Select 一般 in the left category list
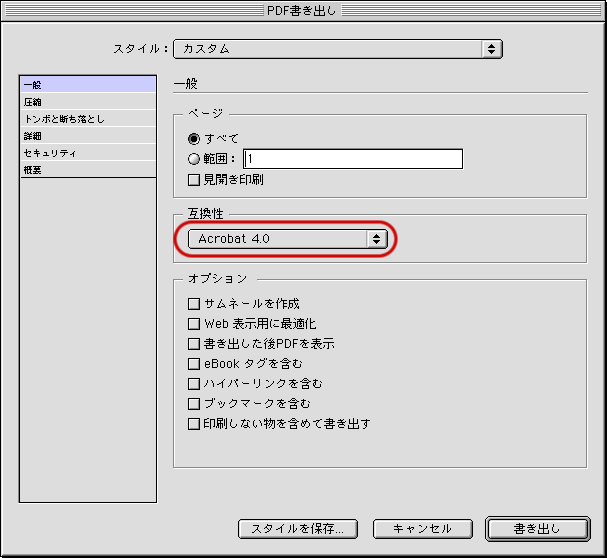This screenshot has height=558, width=607. [x=88, y=84]
